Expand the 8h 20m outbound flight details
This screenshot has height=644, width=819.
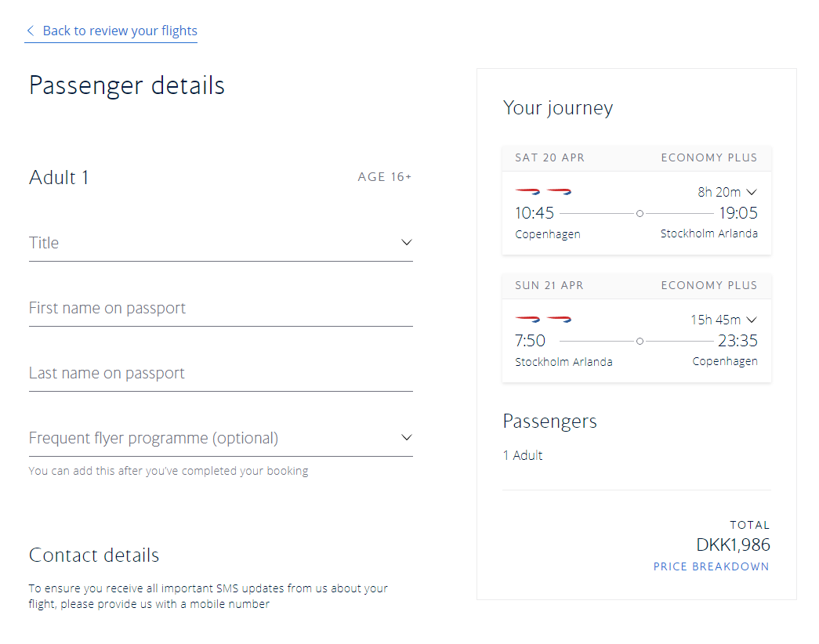pos(727,192)
